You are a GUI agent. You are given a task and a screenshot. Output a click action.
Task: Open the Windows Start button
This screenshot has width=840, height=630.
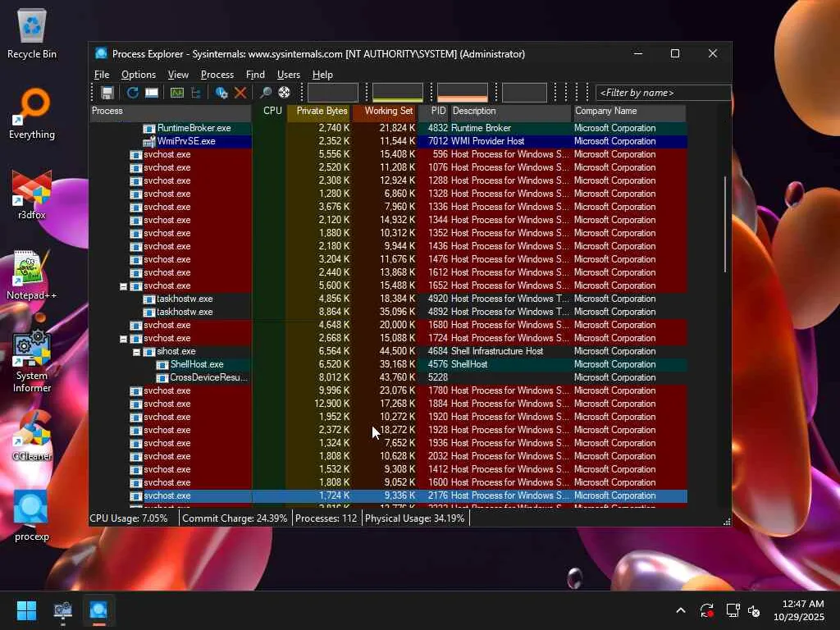click(26, 610)
